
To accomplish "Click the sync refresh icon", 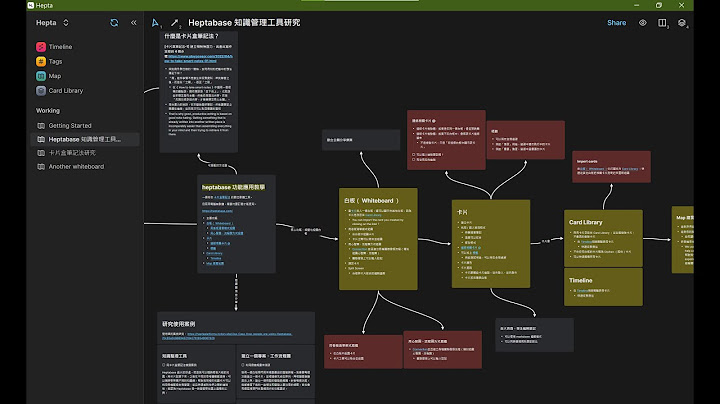I will click(114, 22).
